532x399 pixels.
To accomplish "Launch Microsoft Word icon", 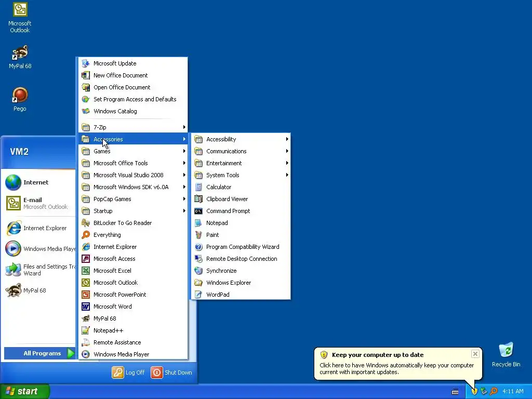I will pos(86,307).
